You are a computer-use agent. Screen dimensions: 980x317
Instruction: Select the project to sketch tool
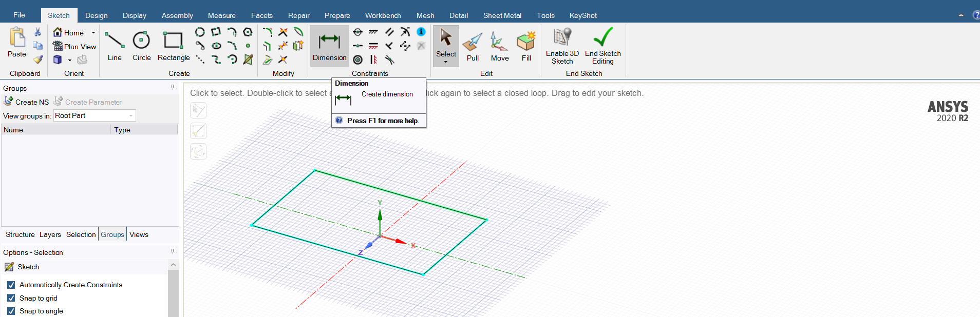268,60
